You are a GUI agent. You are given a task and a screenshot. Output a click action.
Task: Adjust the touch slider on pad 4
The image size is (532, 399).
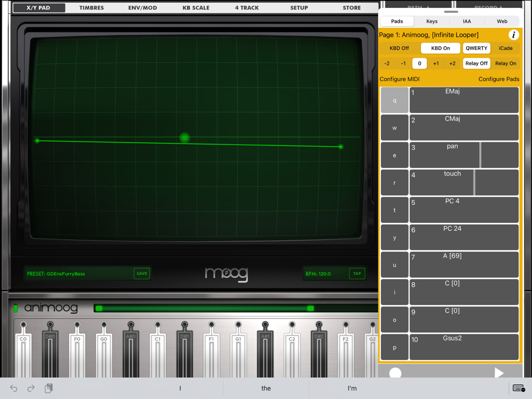[464, 182]
